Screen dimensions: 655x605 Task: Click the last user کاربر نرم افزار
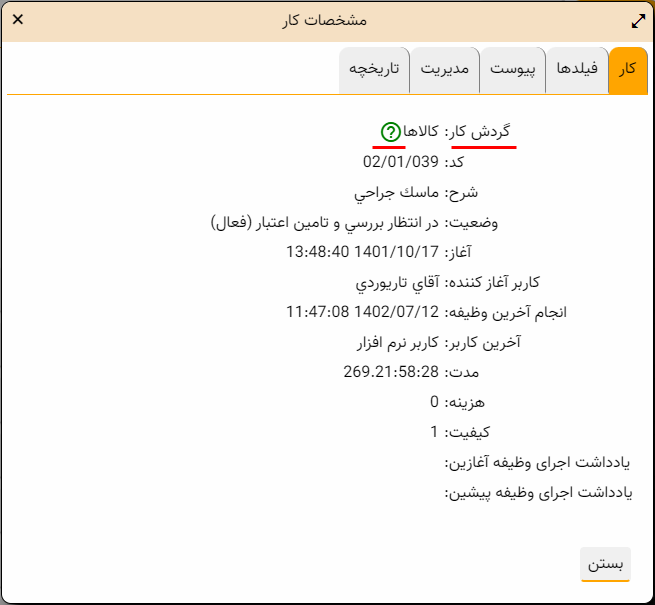[398, 342]
